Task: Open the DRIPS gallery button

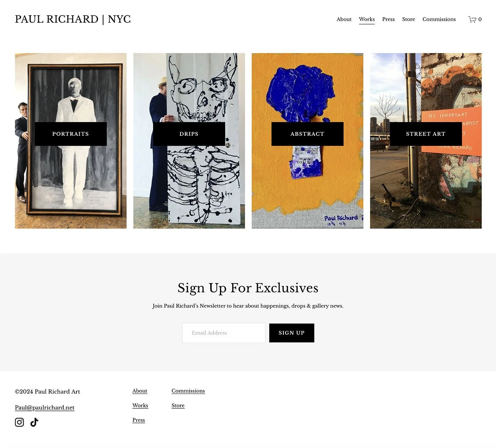Action: pos(189,134)
